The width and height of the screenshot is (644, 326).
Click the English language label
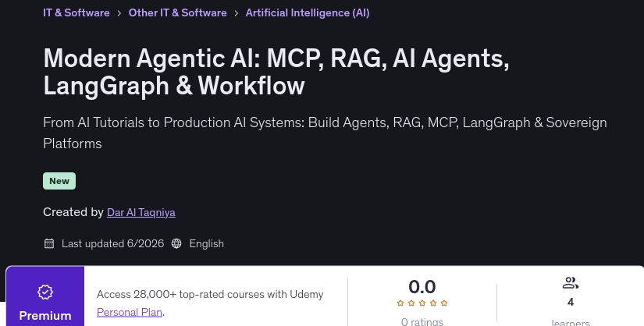207,243
